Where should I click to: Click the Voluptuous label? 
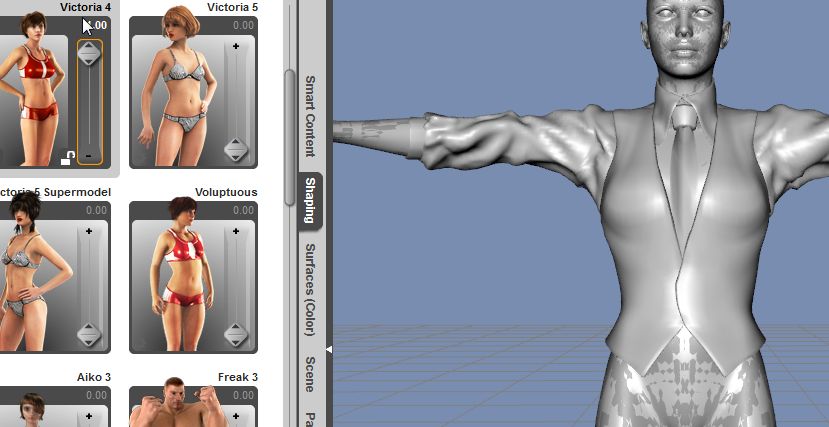[226, 192]
